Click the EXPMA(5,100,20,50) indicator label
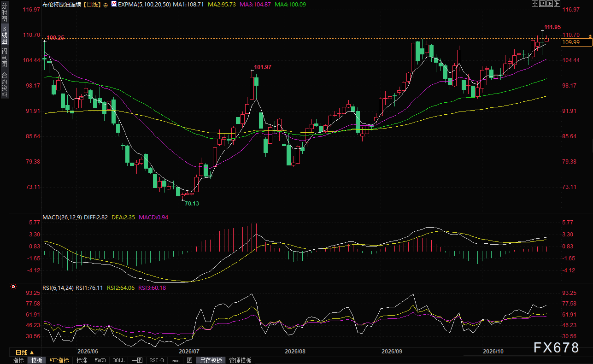Image resolution: width=593 pixels, height=364 pixels. pyautogui.click(x=144, y=4)
